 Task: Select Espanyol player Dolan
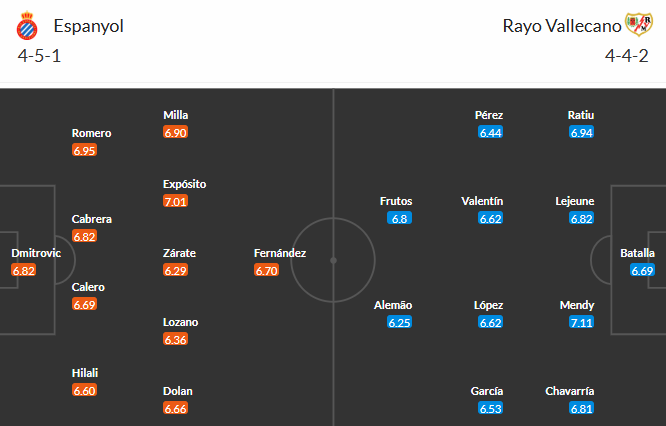click(x=178, y=391)
